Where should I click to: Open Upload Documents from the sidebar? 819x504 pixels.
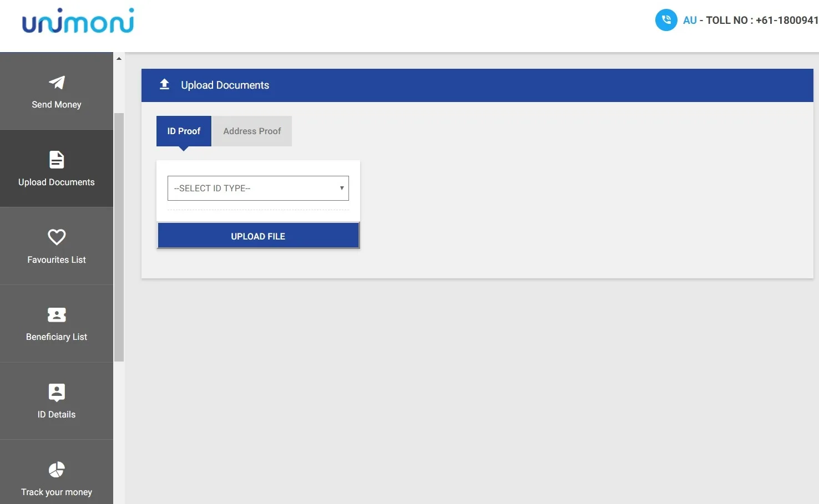[56, 169]
